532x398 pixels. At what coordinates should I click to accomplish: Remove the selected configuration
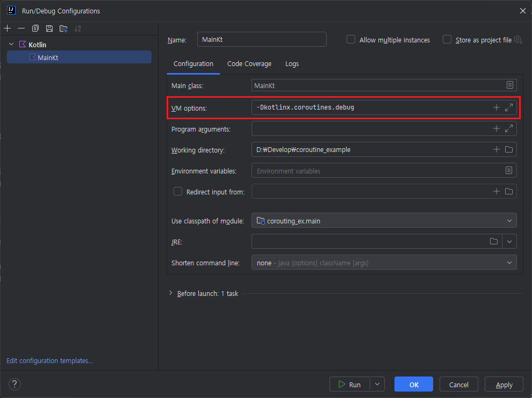click(21, 28)
